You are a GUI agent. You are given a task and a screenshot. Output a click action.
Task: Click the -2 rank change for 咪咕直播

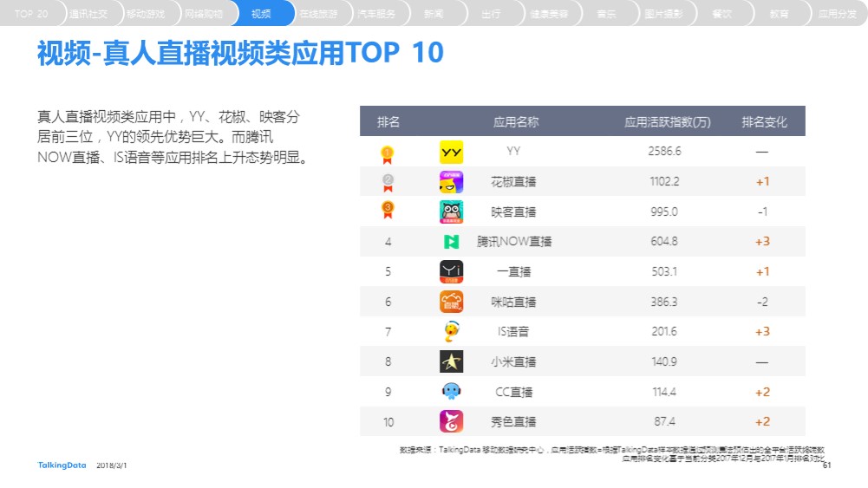point(762,302)
